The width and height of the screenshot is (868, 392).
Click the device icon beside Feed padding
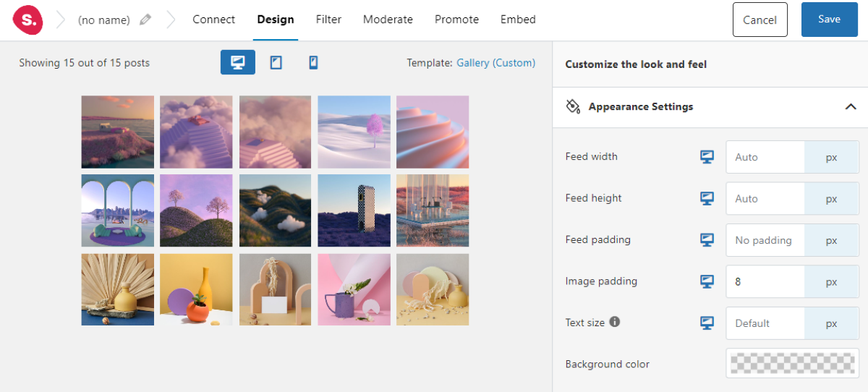tap(707, 240)
